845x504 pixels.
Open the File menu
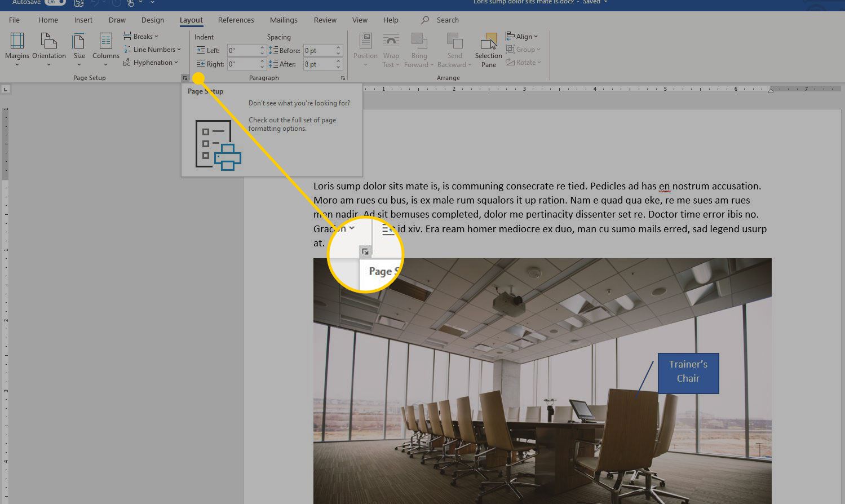click(x=14, y=20)
